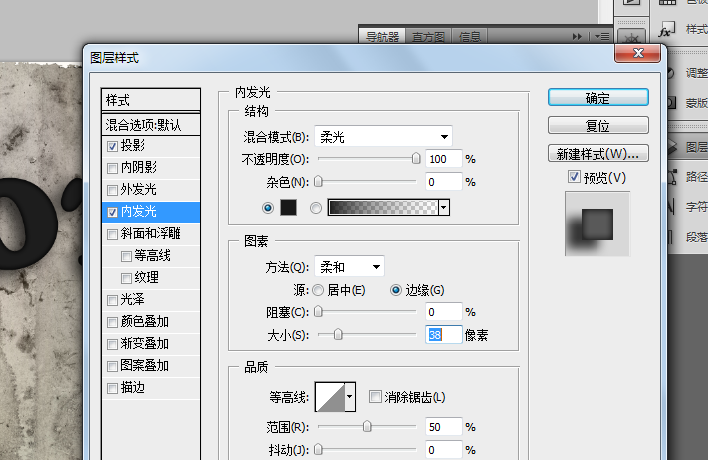Click the 复位 (Reset) button
The image size is (708, 460).
click(598, 125)
